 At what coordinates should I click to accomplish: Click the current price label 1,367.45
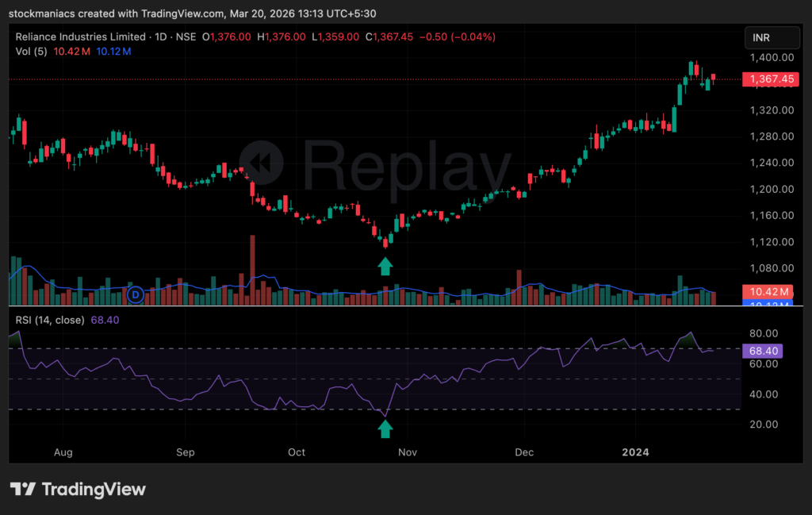pos(771,79)
